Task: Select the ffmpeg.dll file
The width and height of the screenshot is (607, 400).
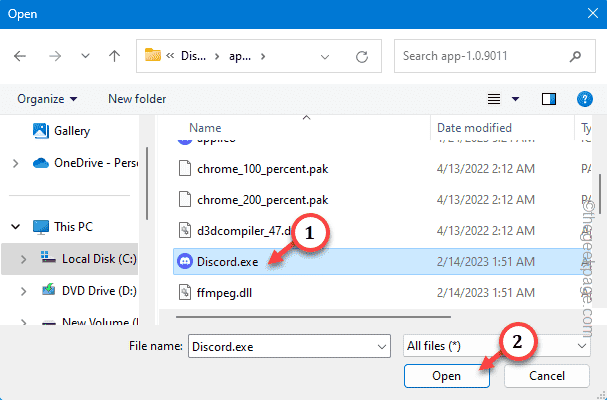Action: click(x=225, y=293)
